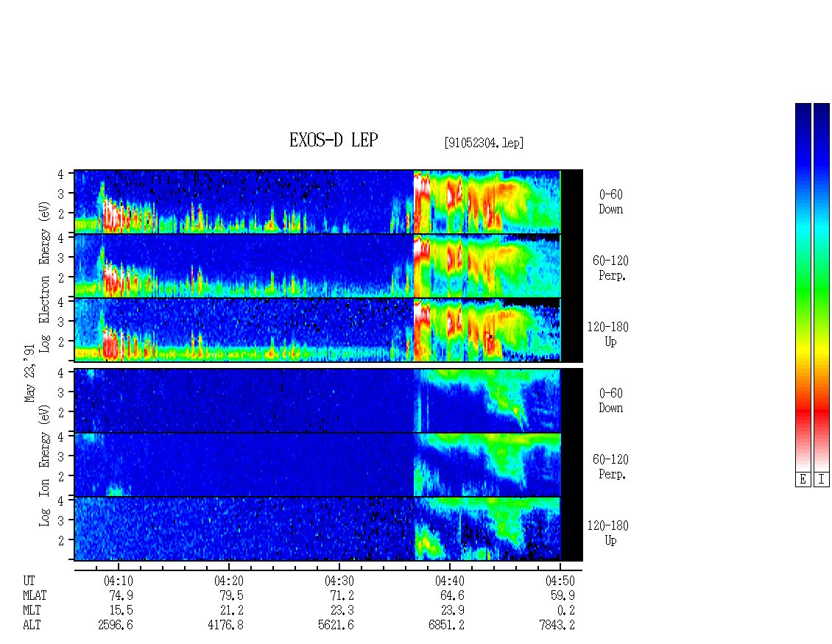Click the 04:30 UT time tick label
This screenshot has width=832, height=644.
(x=339, y=581)
